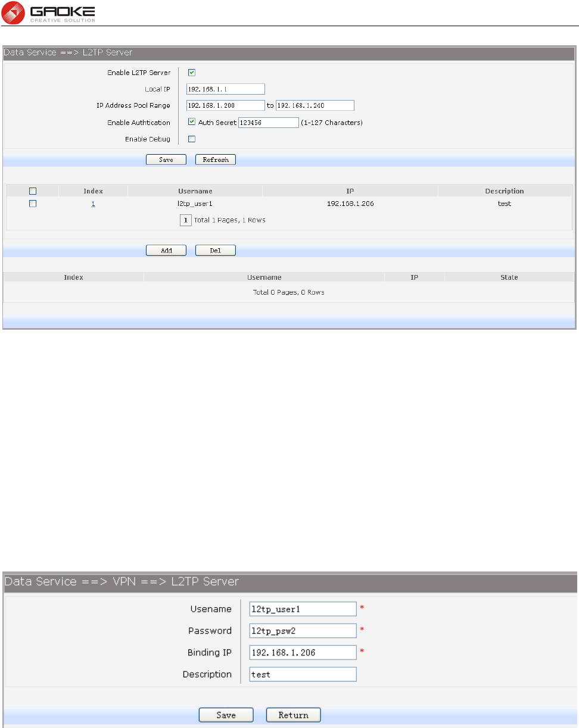Image resolution: width=579 pixels, height=728 pixels.
Task: Click the Gaoke logo at the top
Action: point(47,12)
